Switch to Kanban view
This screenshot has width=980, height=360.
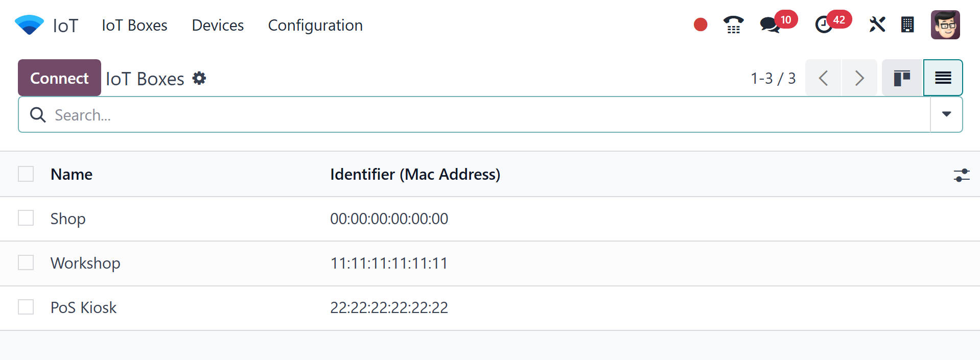click(902, 78)
